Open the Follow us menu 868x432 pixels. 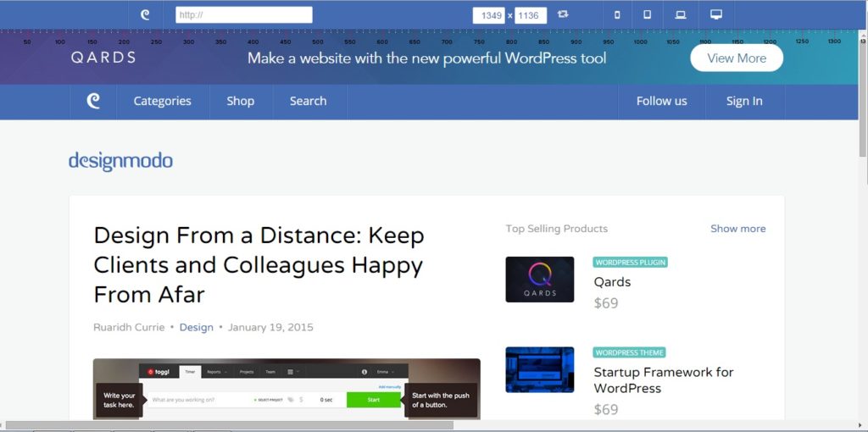(x=661, y=102)
